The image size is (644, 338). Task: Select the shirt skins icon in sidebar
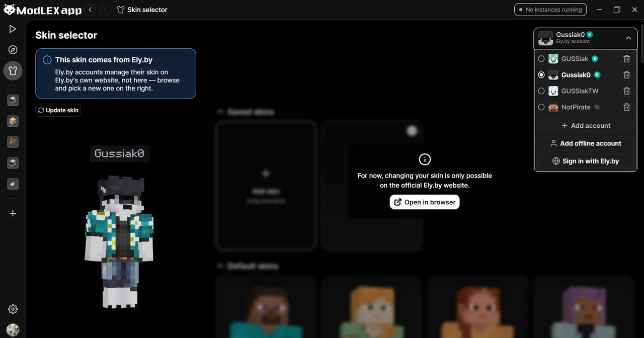click(13, 71)
